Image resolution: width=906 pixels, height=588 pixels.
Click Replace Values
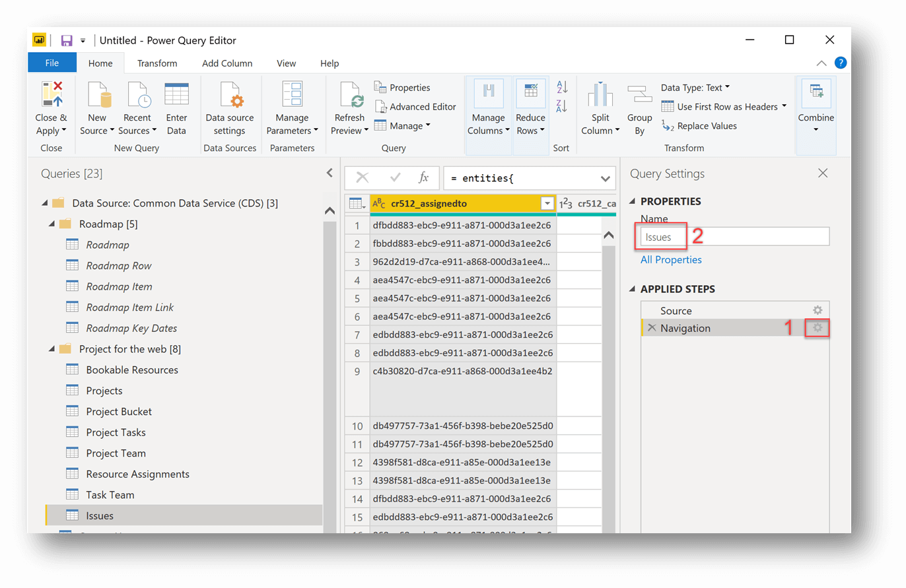pyautogui.click(x=699, y=125)
